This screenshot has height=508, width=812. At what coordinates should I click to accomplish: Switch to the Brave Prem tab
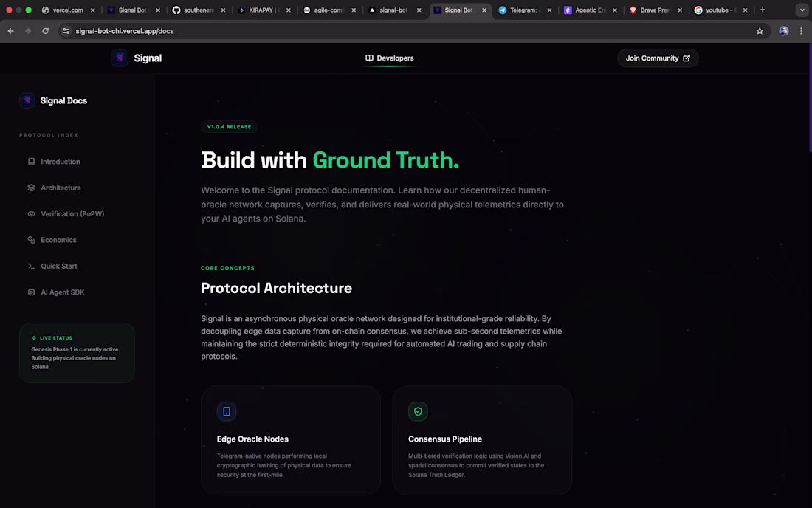coord(655,10)
